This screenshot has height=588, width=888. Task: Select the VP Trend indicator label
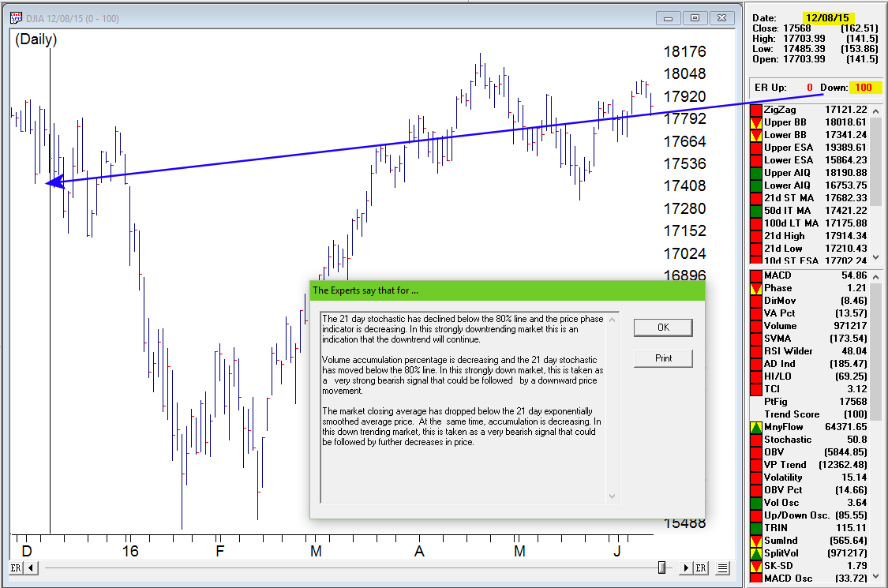tap(785, 465)
